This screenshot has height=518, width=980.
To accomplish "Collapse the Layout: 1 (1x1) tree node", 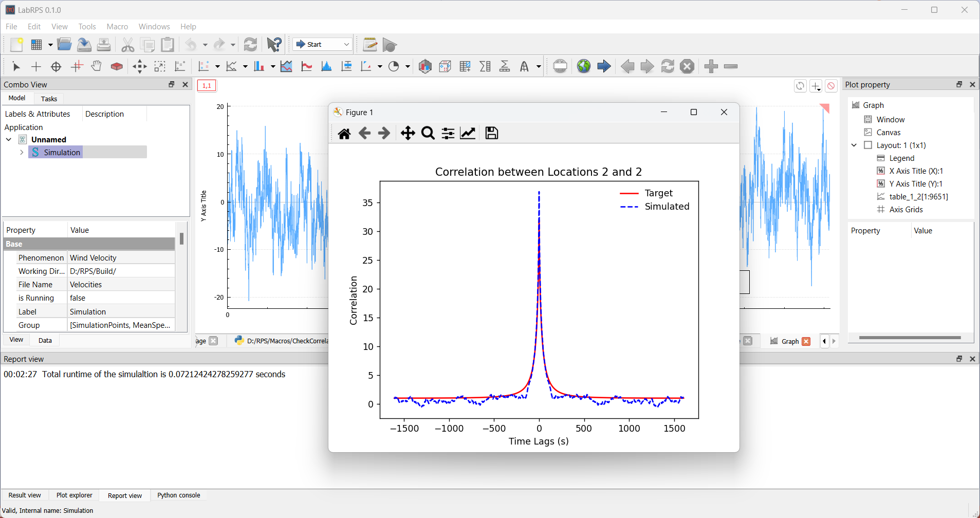I will (x=854, y=145).
